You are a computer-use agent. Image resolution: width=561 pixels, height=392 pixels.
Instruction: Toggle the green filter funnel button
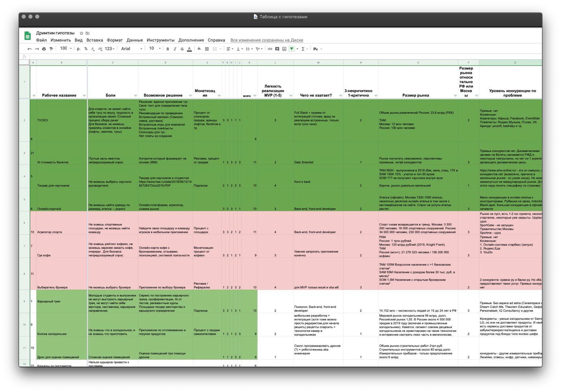292,49
